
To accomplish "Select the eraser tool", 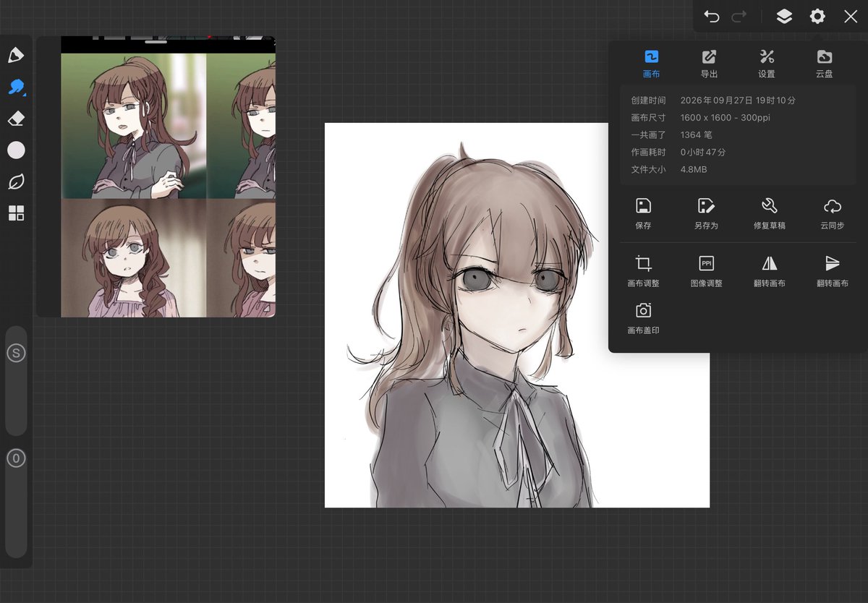I will click(16, 119).
